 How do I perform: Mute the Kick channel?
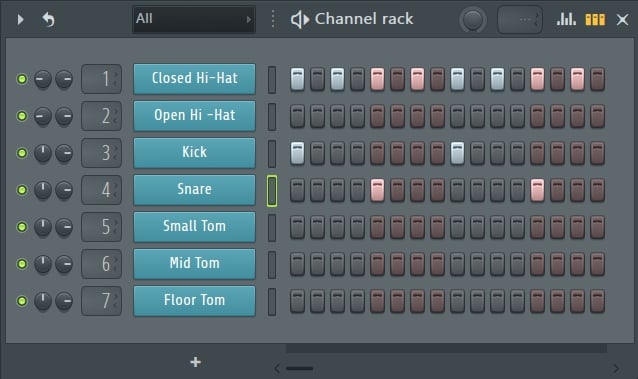tap(22, 153)
